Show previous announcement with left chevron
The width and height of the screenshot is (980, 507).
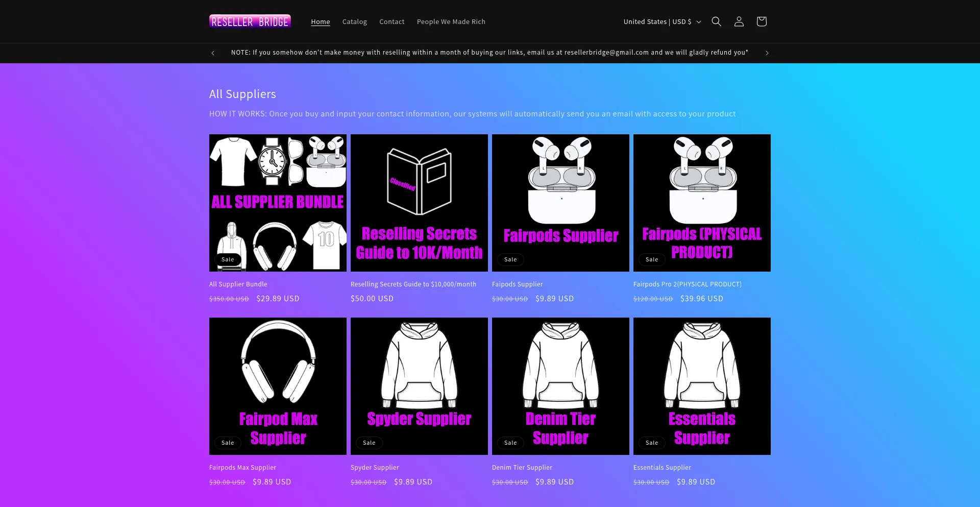[213, 53]
